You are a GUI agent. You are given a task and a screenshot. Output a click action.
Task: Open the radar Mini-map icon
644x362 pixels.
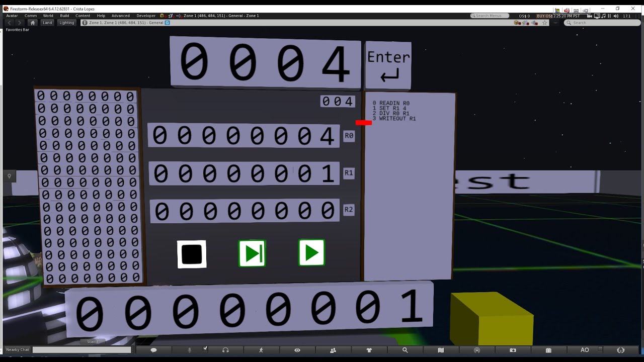(477, 350)
